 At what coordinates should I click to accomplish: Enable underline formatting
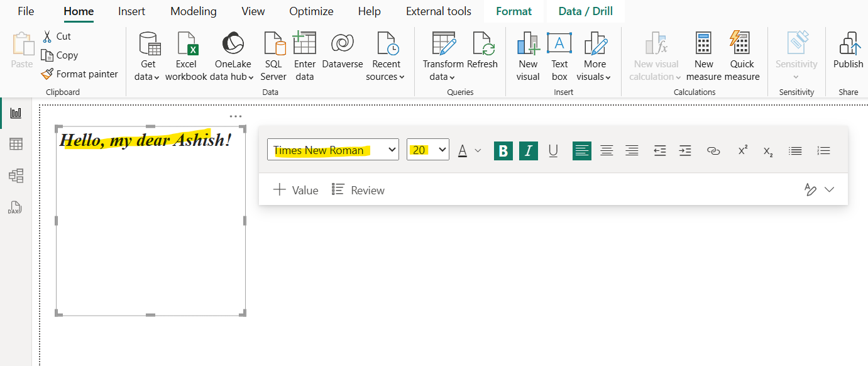pyautogui.click(x=552, y=150)
